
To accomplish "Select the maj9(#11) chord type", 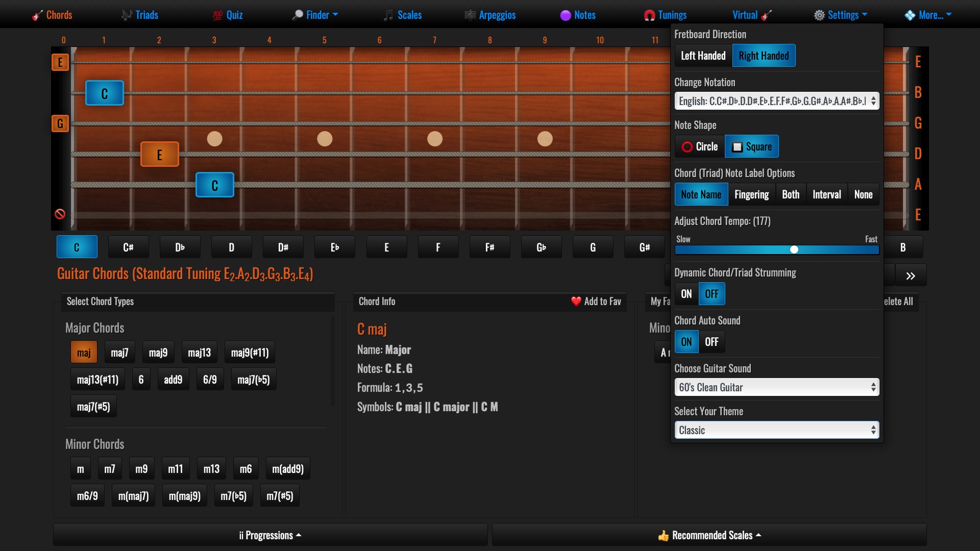I will point(250,353).
